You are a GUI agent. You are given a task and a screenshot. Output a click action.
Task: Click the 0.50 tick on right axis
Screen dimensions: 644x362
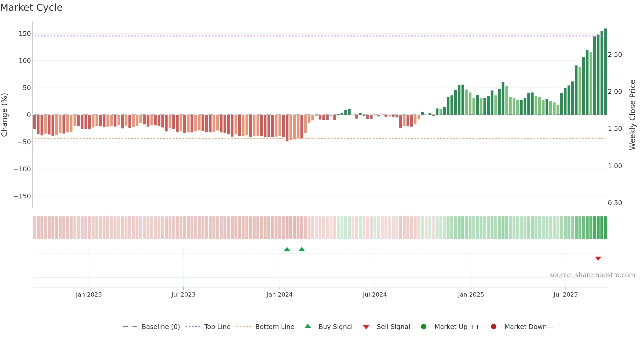(x=615, y=203)
